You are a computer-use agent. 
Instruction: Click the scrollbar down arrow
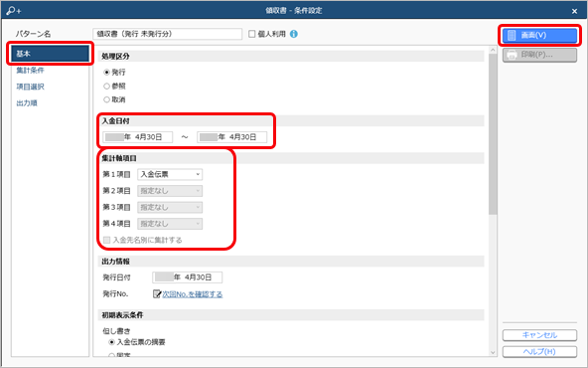pos(493,353)
